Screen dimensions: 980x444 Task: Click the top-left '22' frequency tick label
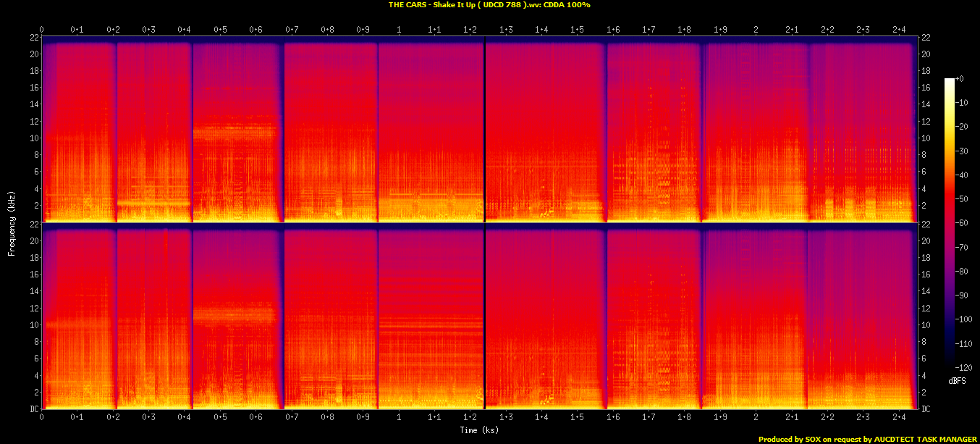pyautogui.click(x=34, y=37)
